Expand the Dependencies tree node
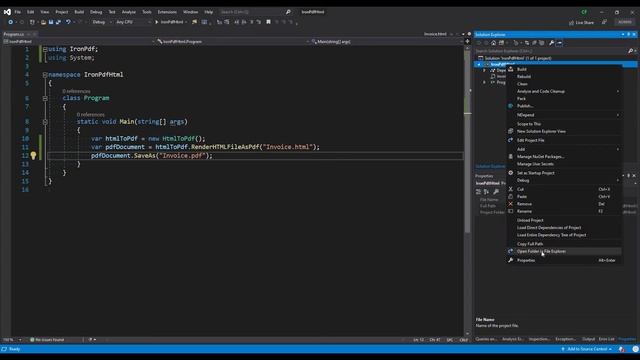This screenshot has height=360, width=640. coord(484,70)
